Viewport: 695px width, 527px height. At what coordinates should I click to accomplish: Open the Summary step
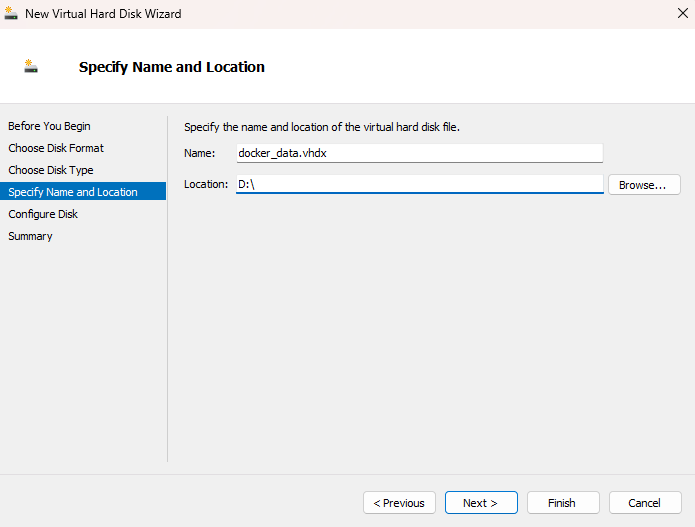pos(30,236)
